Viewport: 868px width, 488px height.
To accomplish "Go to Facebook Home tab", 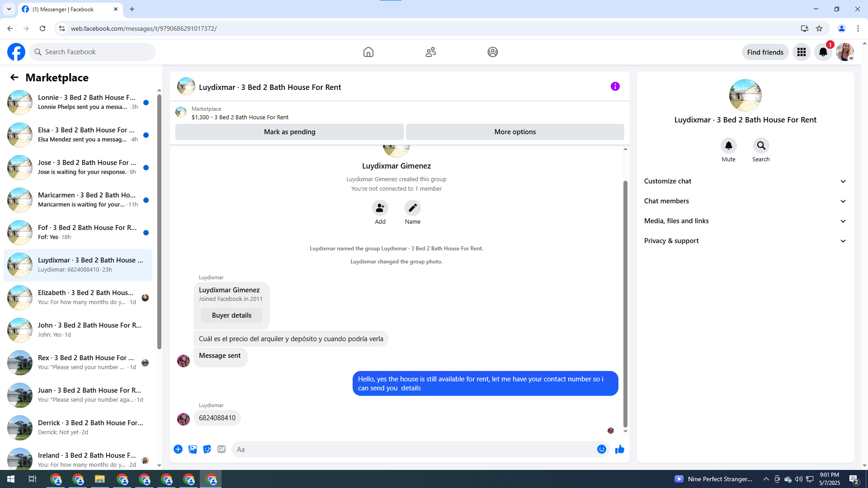I will (x=368, y=52).
